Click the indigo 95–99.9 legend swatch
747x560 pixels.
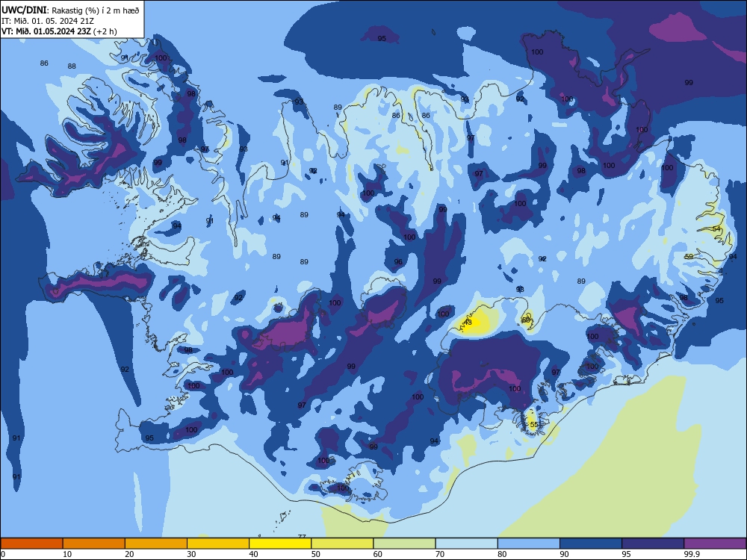pyautogui.click(x=653, y=544)
